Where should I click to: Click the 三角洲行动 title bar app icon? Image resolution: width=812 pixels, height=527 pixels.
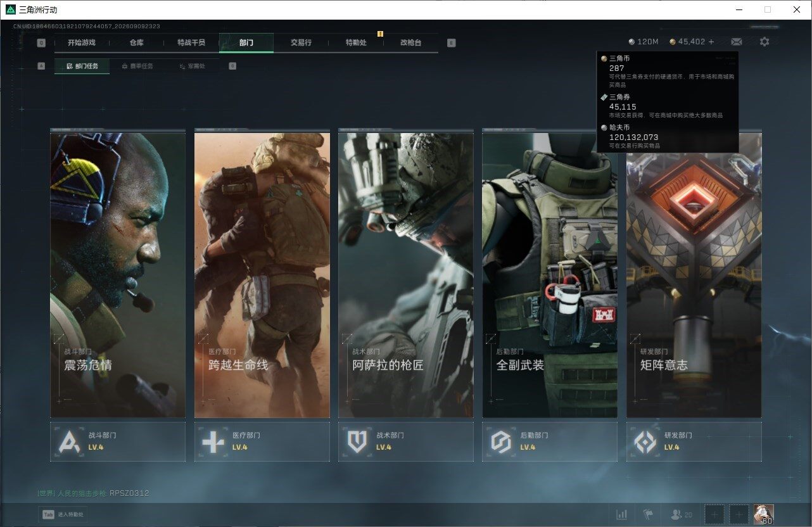10,10
